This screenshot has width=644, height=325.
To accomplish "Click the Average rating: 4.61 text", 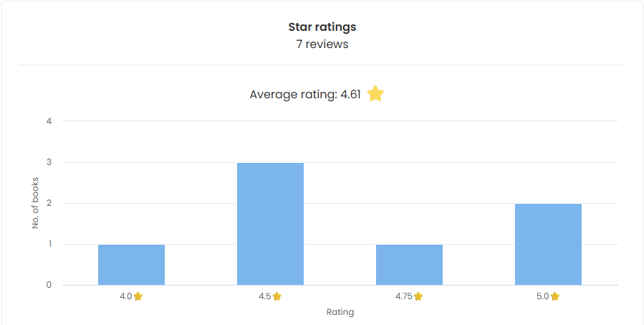I will click(304, 95).
